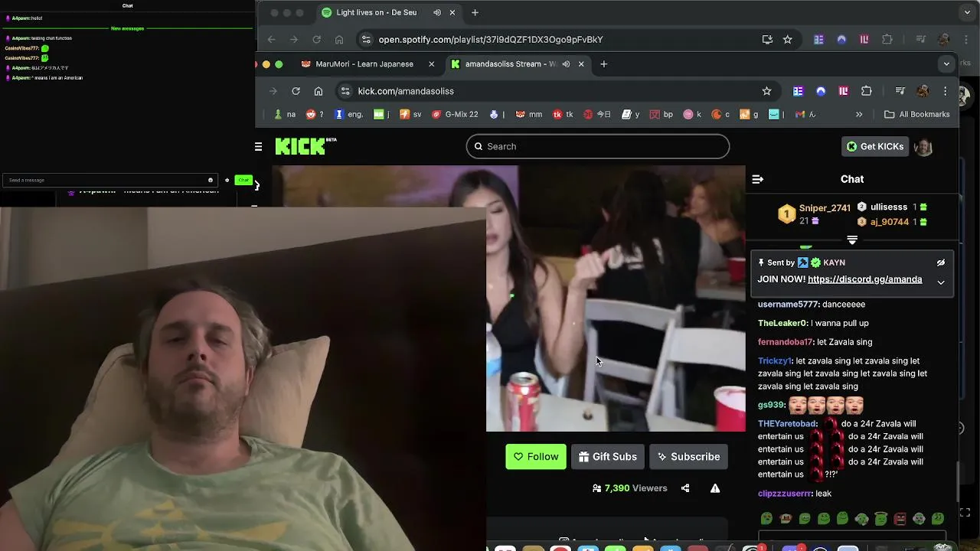Unpin or hide the pinned KAYN message
The height and width of the screenshot is (551, 980).
(941, 262)
